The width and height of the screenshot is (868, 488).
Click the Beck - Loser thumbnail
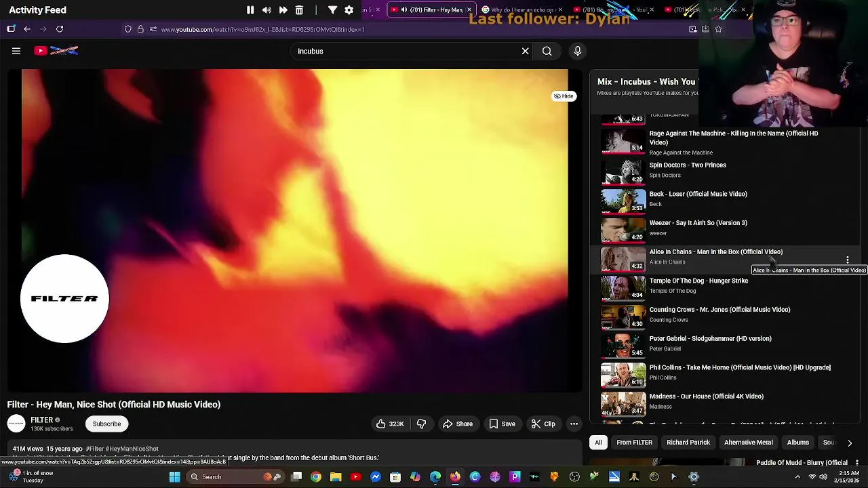[x=623, y=201]
